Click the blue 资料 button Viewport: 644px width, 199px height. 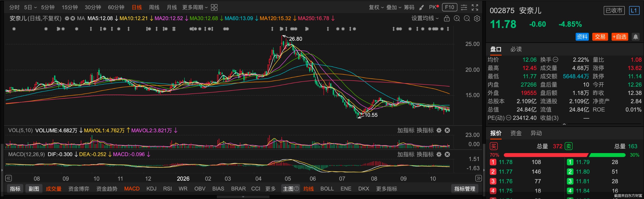[582, 37]
